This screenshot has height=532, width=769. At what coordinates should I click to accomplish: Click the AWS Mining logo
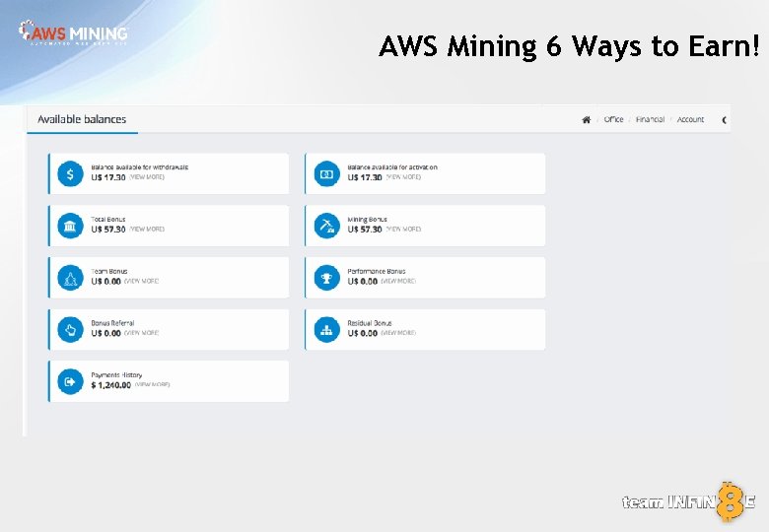pos(73,33)
